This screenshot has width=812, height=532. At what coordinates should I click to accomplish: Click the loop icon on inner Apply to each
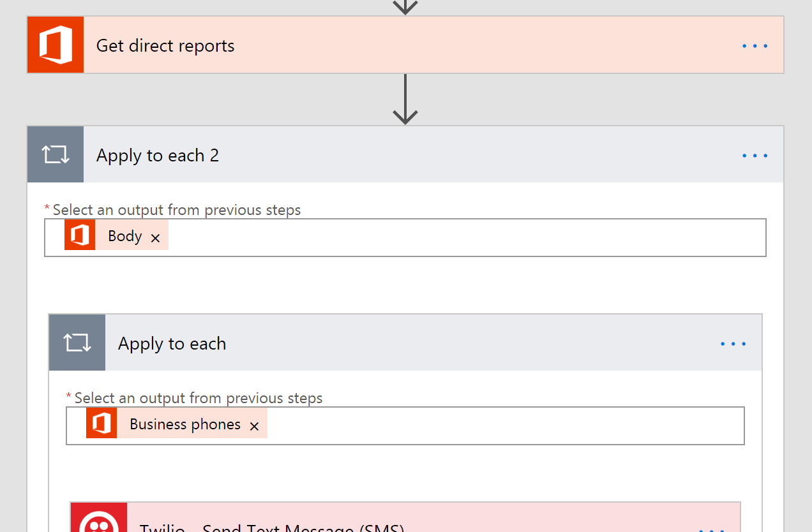tap(77, 343)
